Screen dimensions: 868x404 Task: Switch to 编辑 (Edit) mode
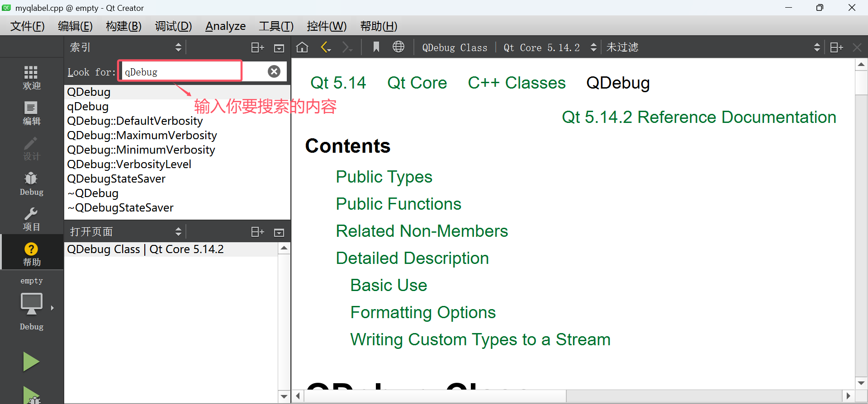[x=31, y=113]
